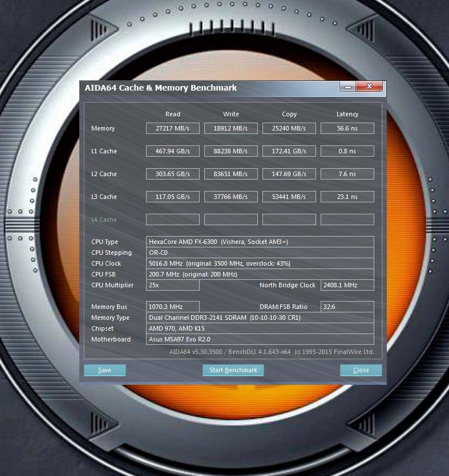449x476 pixels.
Task: Click the Memory Type label
Action: click(110, 318)
